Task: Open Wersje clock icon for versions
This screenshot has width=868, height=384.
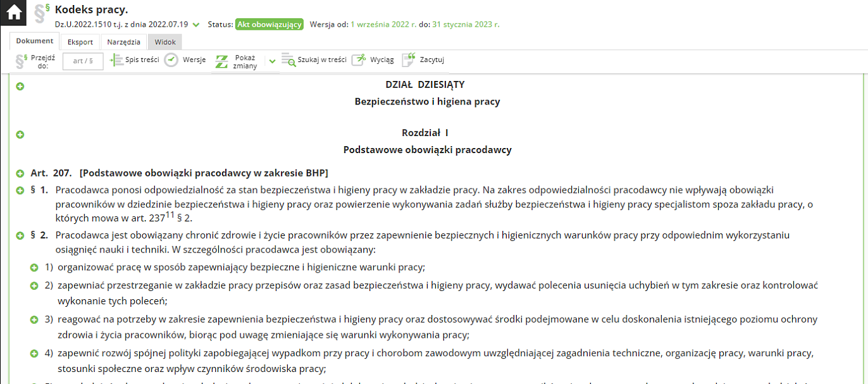Action: click(x=171, y=60)
